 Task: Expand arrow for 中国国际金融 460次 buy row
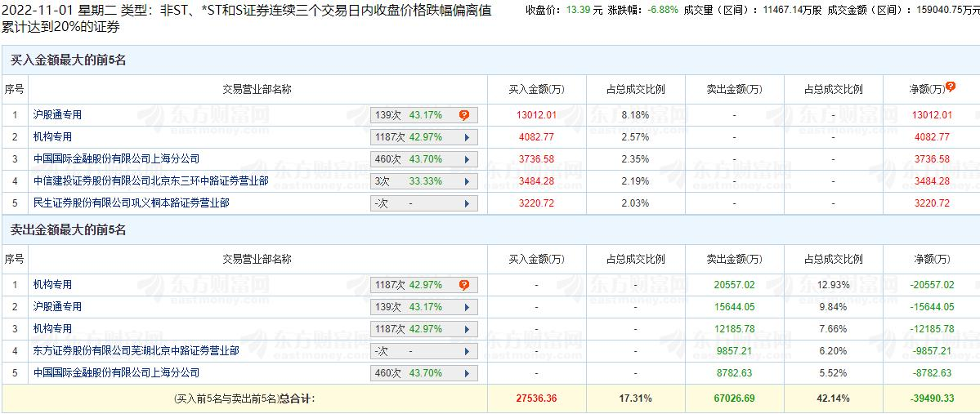click(x=466, y=159)
